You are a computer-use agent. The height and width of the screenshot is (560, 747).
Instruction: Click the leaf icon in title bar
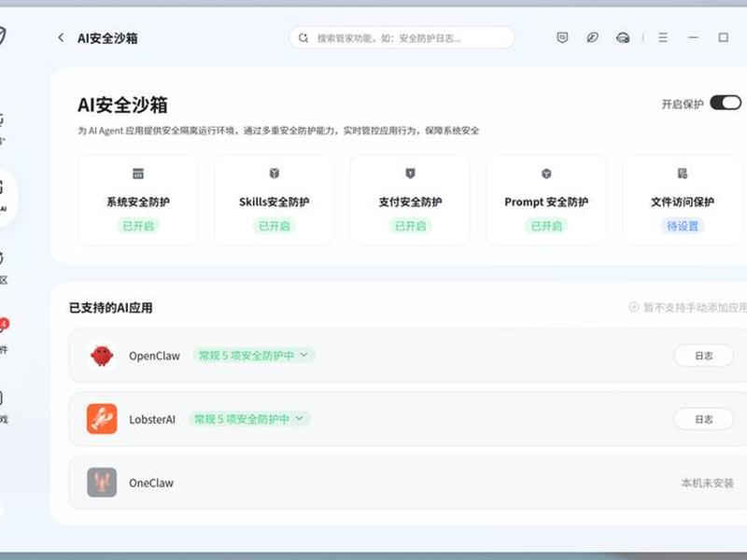[592, 37]
